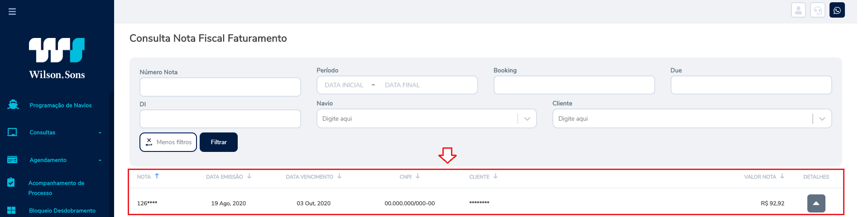Click the headset support icon
This screenshot has width=868, height=217.
817,10
